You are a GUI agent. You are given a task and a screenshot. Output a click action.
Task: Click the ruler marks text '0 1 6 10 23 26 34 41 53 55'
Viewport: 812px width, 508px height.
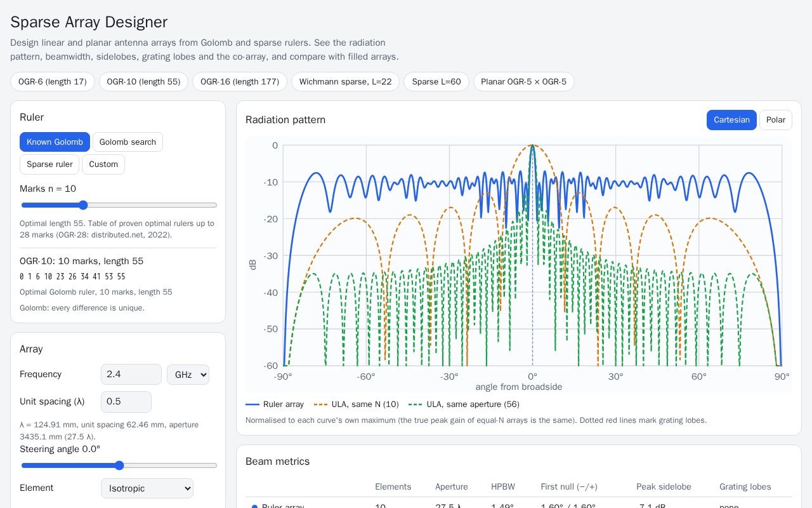click(x=72, y=277)
